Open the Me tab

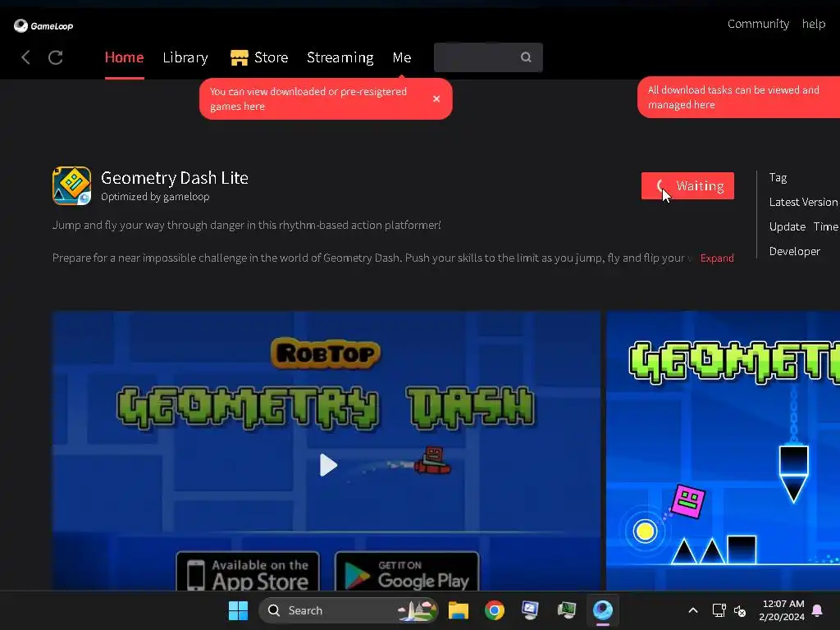[x=402, y=57]
